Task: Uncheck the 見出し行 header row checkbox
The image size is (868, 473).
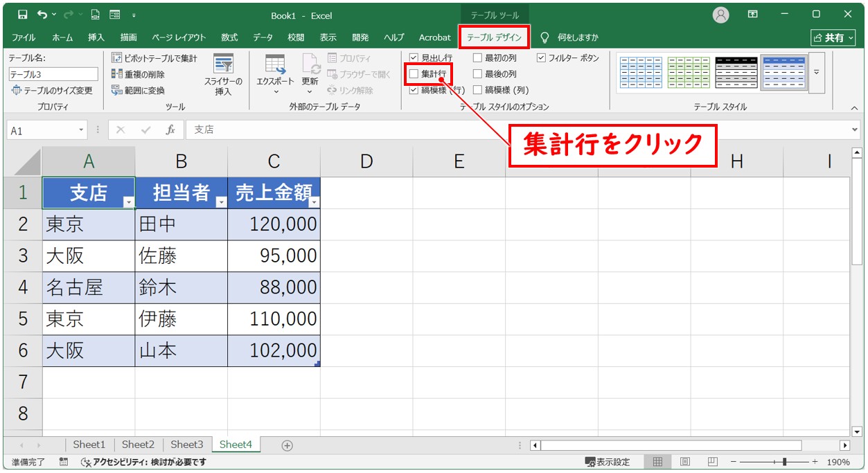Action: coord(414,58)
